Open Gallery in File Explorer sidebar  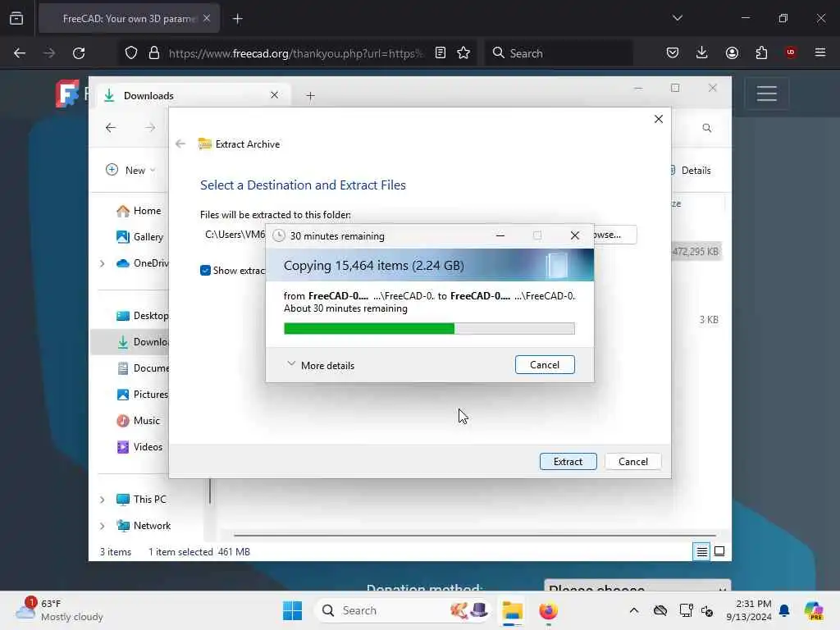click(139, 237)
